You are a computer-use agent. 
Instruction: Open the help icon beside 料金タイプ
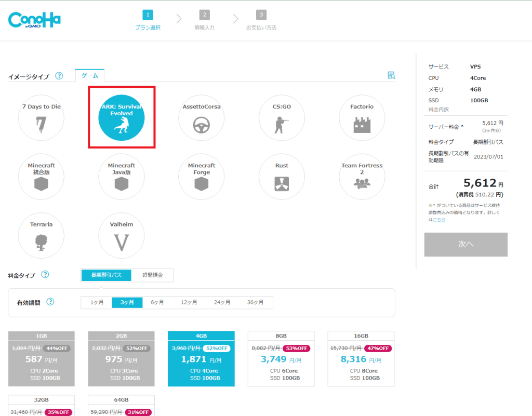click(x=45, y=275)
